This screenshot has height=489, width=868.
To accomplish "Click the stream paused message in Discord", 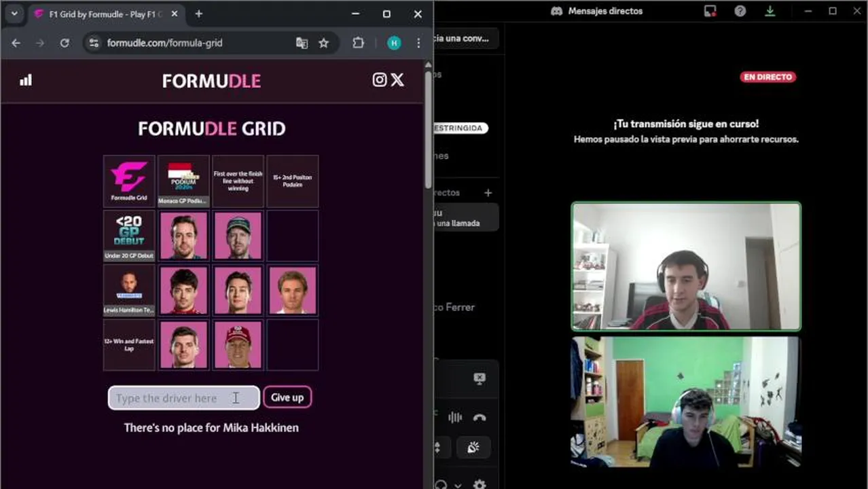I will [x=686, y=132].
